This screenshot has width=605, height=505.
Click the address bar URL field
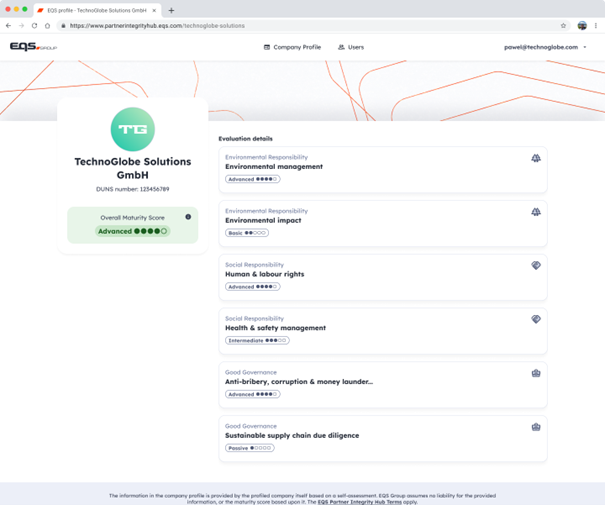click(x=313, y=25)
